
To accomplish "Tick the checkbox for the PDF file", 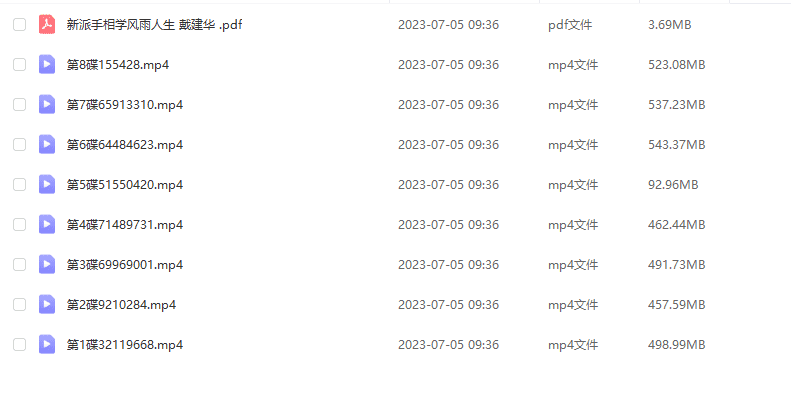I will (x=19, y=24).
